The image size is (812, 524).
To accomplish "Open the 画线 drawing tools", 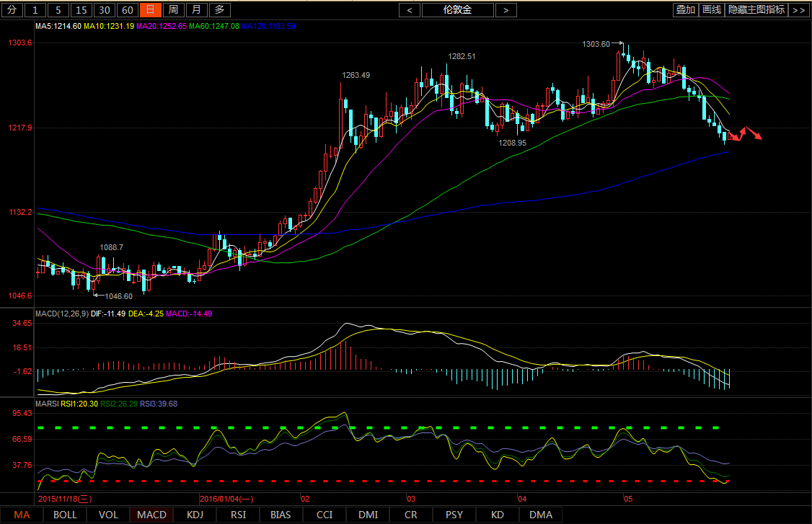I will pos(712,10).
